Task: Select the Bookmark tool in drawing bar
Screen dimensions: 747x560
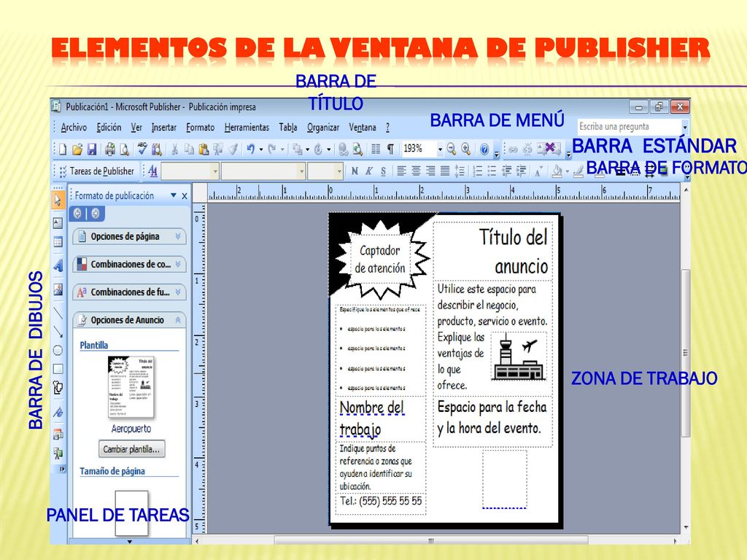Action: 58,411
